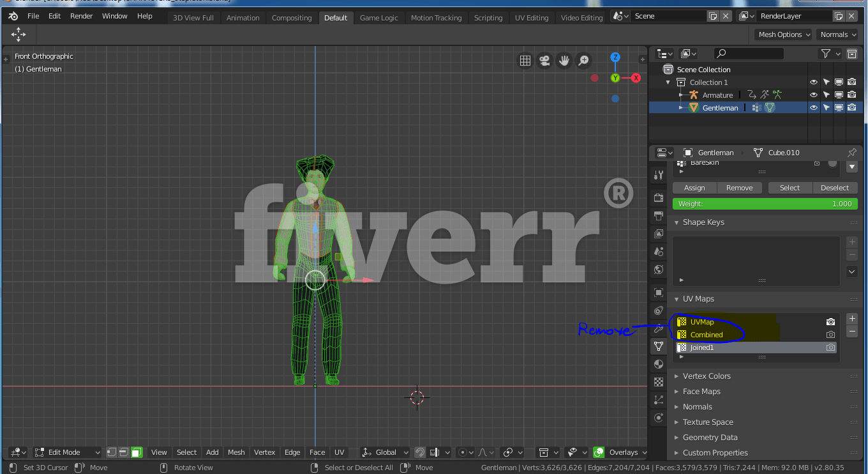Screen dimensions: 868x474
Task: Open the Texture checker properties tab
Action: tap(659, 382)
